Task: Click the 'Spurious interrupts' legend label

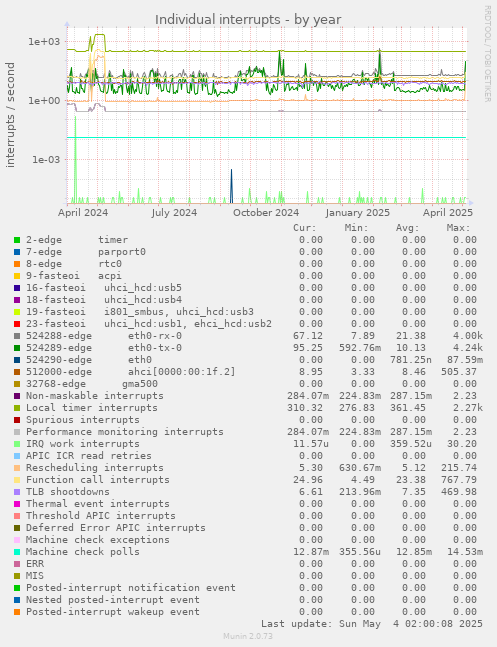Action: [83, 419]
